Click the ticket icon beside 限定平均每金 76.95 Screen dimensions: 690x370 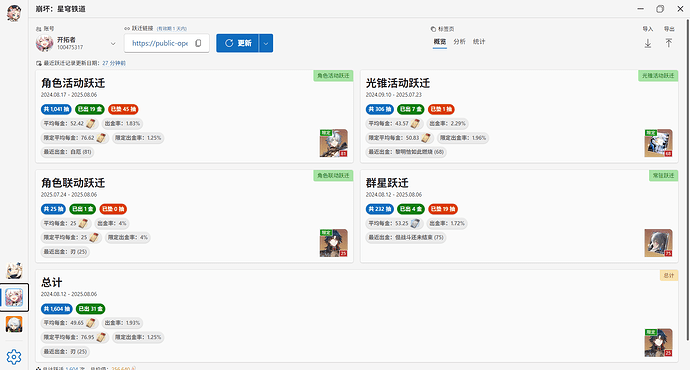tap(101, 337)
